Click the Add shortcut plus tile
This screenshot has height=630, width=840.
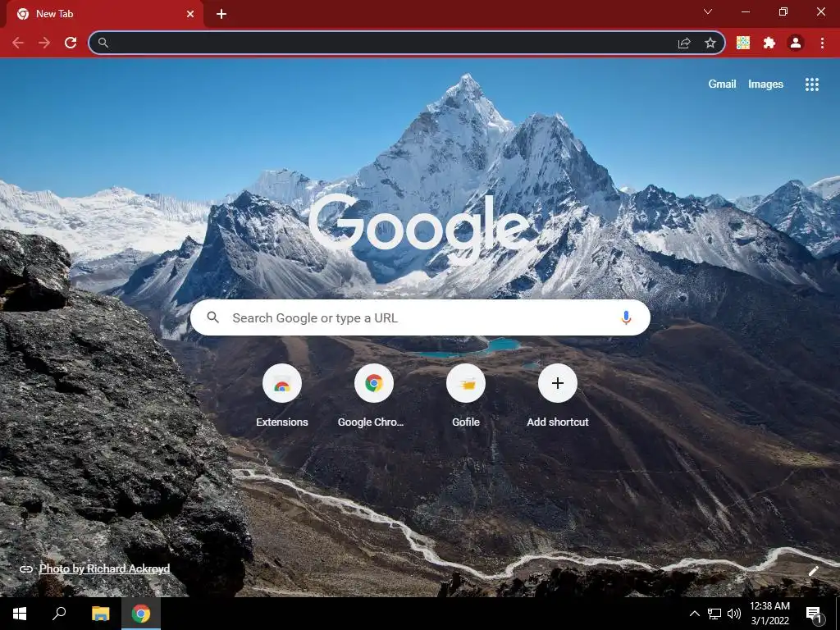(558, 395)
